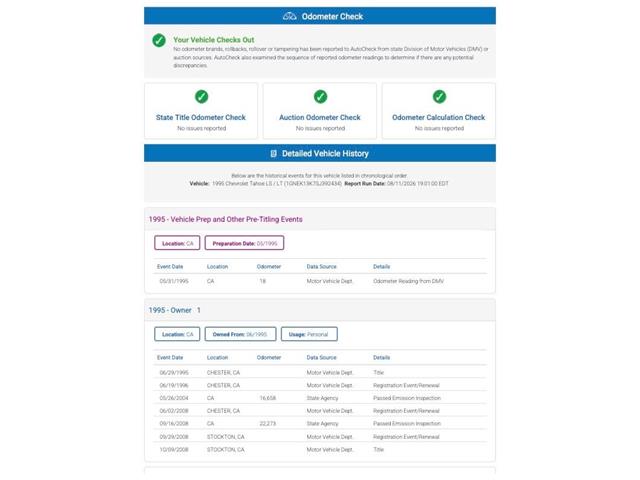Select the Odometer Reading from DMV detail
This screenshot has height=480, width=640.
click(x=408, y=281)
